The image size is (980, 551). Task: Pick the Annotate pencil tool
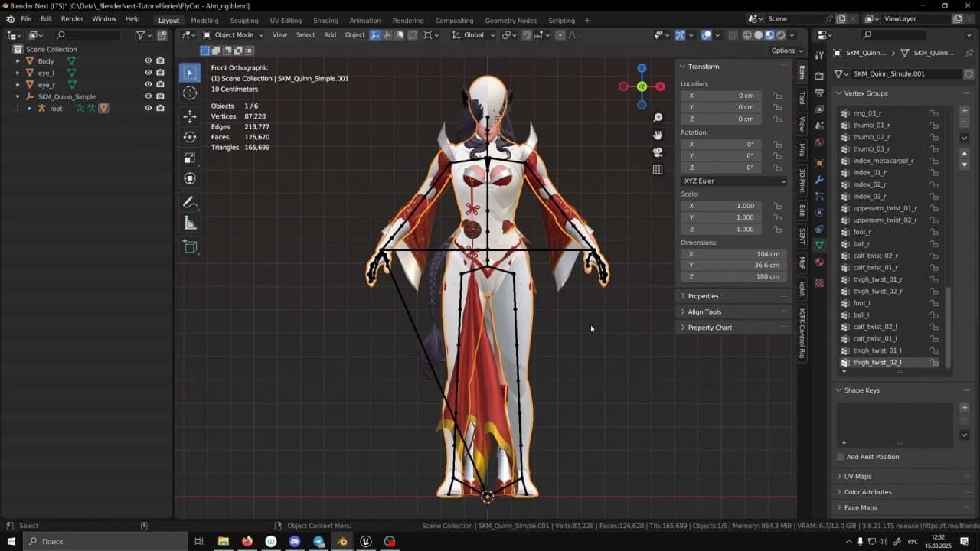190,203
